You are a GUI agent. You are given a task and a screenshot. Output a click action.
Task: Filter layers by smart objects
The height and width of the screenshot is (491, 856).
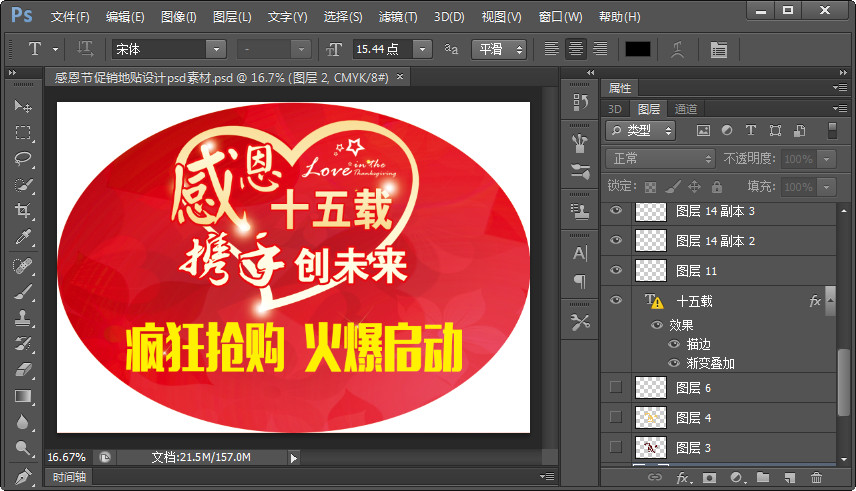click(x=799, y=131)
